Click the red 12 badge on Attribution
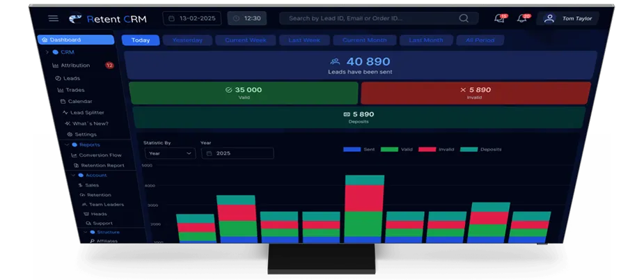The height and width of the screenshot is (280, 644). click(109, 65)
